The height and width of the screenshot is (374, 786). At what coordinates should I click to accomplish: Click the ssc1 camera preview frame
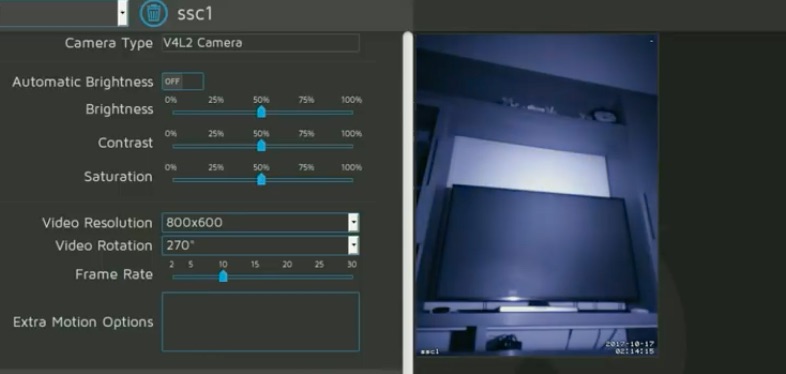[537, 195]
